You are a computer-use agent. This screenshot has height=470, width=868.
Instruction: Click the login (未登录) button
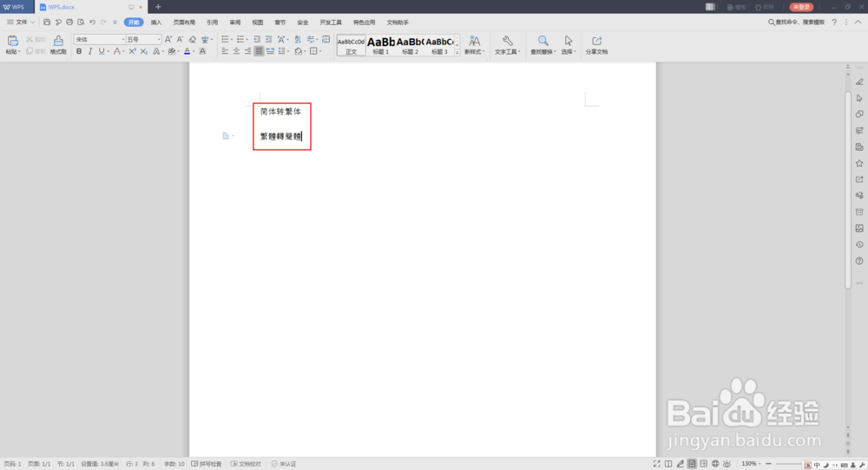[x=801, y=7]
